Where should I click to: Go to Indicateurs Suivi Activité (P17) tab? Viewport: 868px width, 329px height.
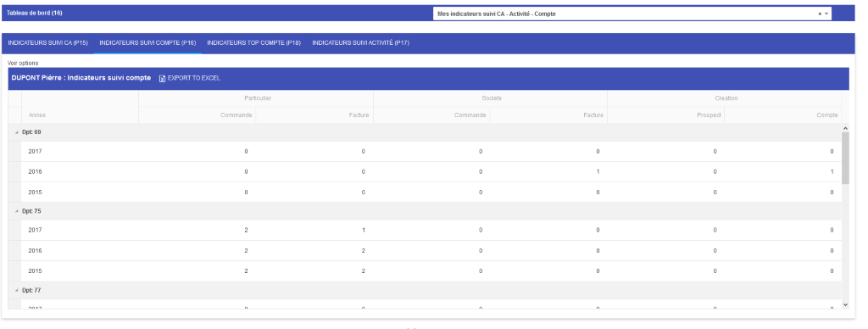point(360,42)
